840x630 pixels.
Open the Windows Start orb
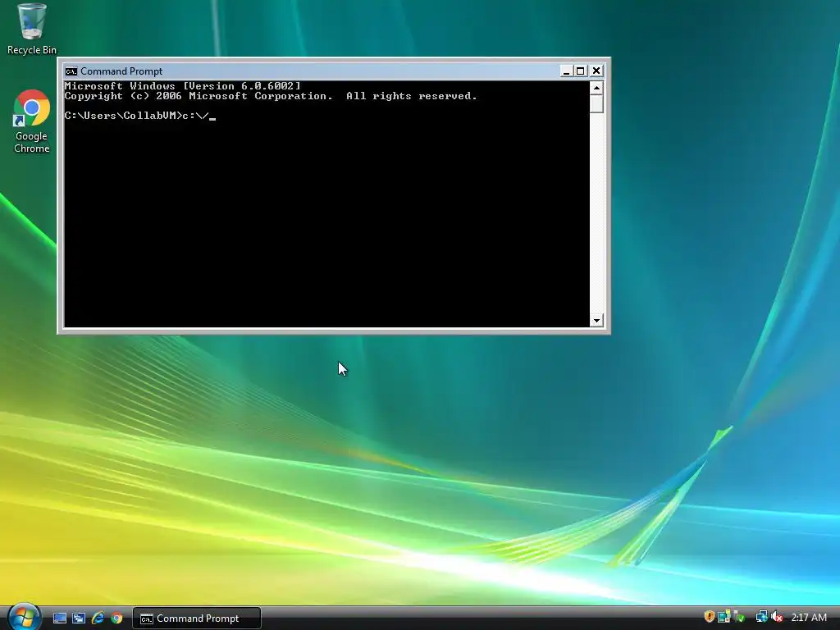click(24, 617)
